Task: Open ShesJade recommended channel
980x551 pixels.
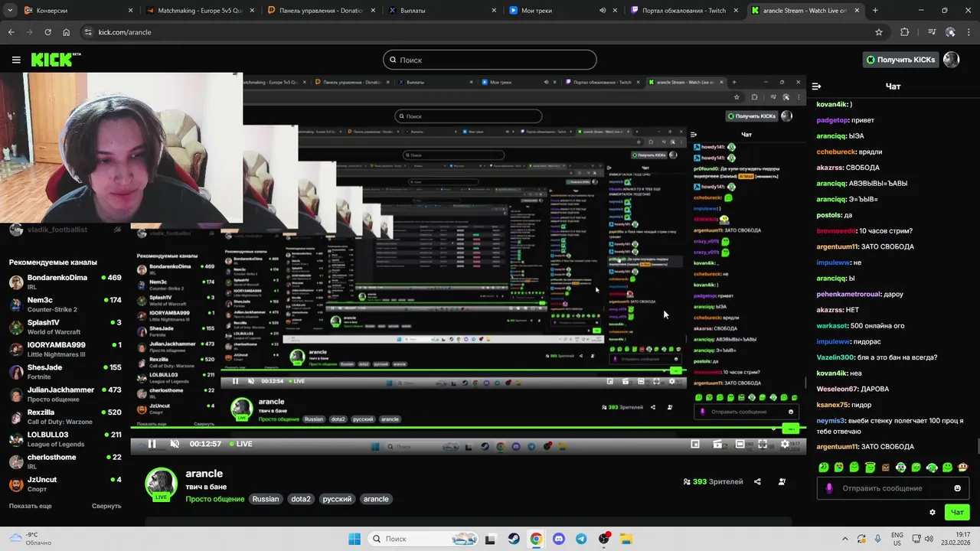Action: pos(65,372)
